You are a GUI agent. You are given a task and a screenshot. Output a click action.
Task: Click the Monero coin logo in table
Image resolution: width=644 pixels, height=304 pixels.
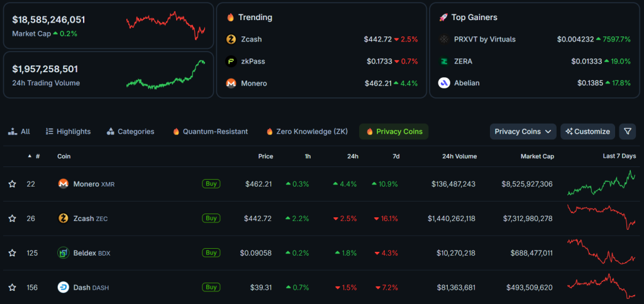point(63,184)
